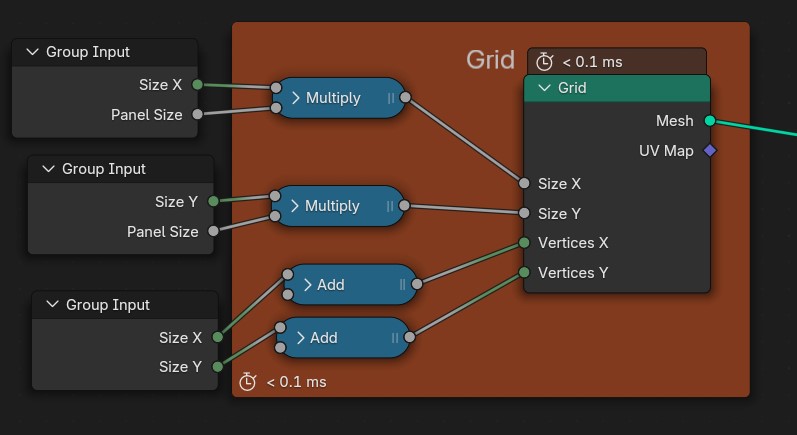Click the Vertices Y input socket on Grid node
797x435 pixels.
point(524,273)
